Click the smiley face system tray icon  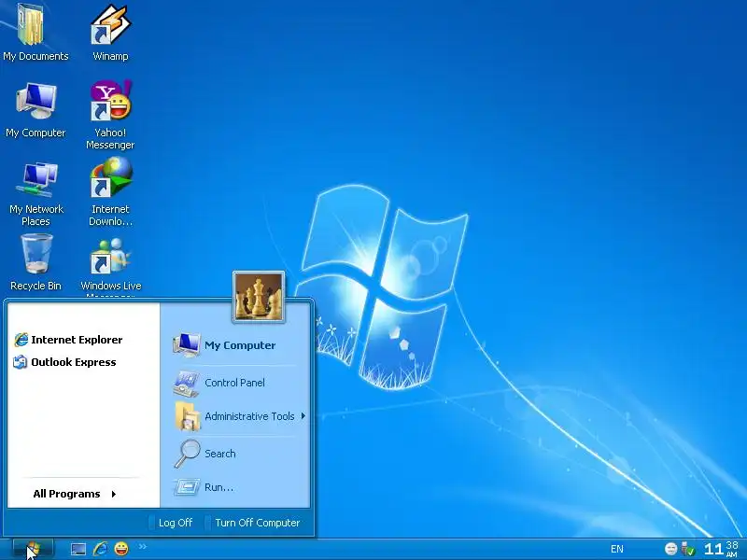[670, 549]
